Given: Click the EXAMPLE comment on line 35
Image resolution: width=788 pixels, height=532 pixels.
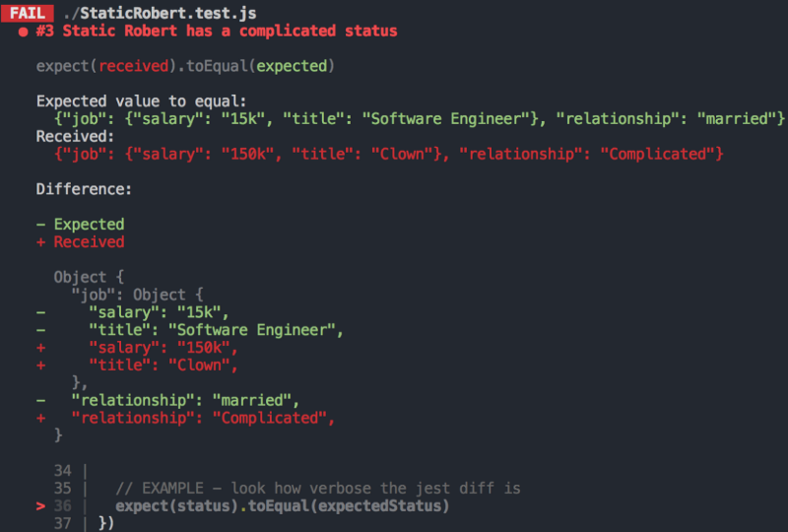Looking at the screenshot, I should [x=318, y=489].
